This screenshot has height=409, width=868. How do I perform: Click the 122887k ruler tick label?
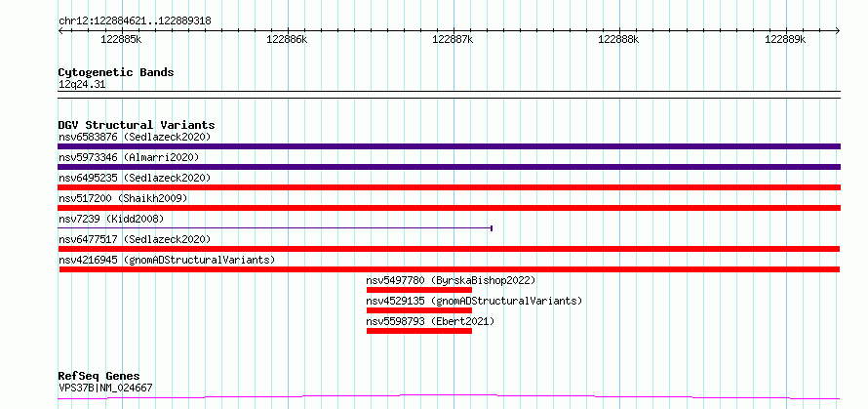pos(453,39)
